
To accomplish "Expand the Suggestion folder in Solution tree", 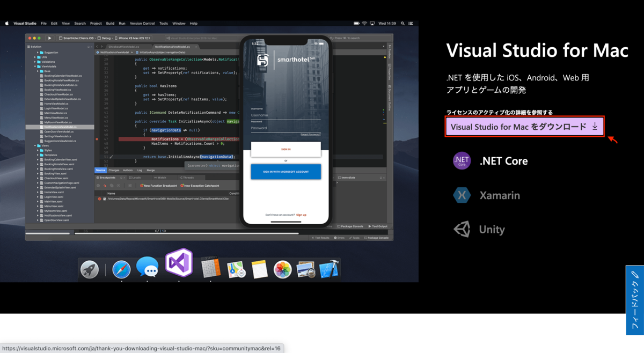I will pos(38,53).
